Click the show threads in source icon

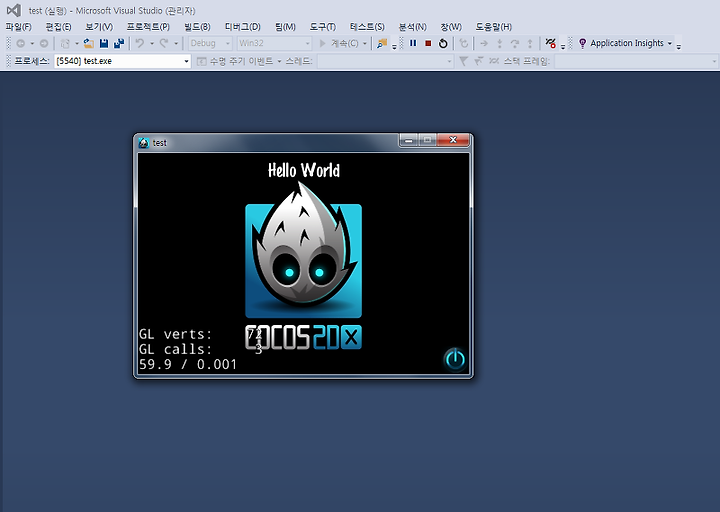coord(494,61)
